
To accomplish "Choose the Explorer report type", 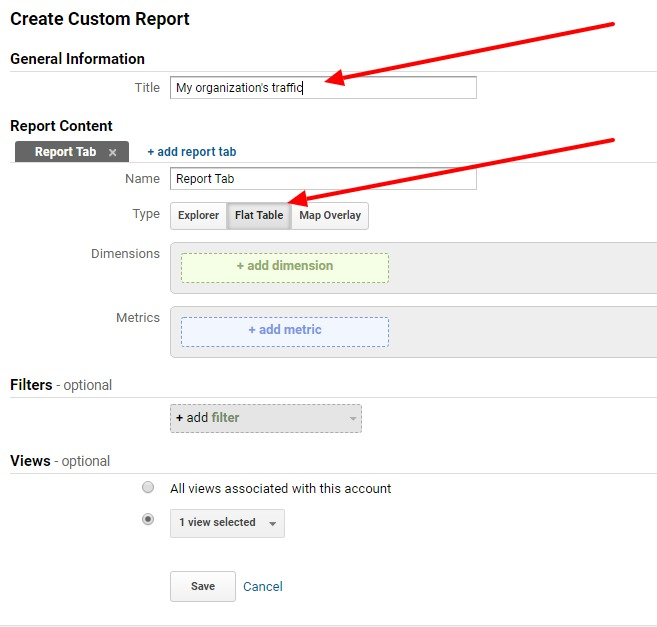I will point(198,215).
